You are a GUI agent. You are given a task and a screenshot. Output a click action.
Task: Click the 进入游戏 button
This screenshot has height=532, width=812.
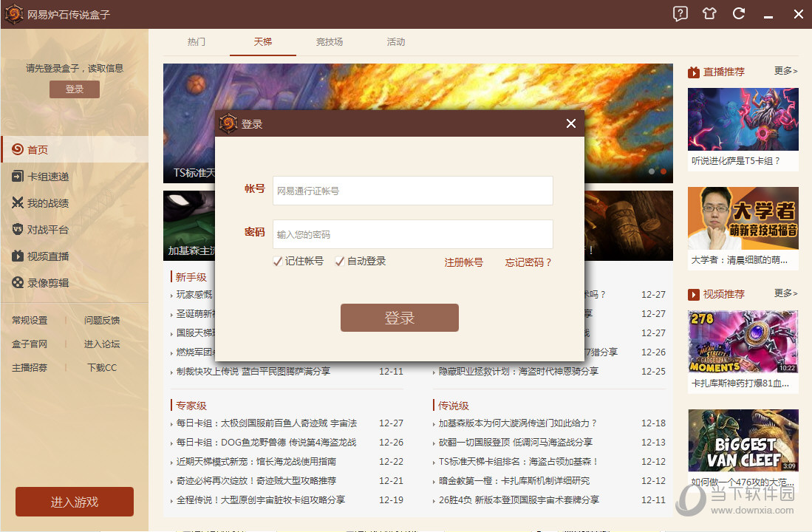click(x=74, y=501)
